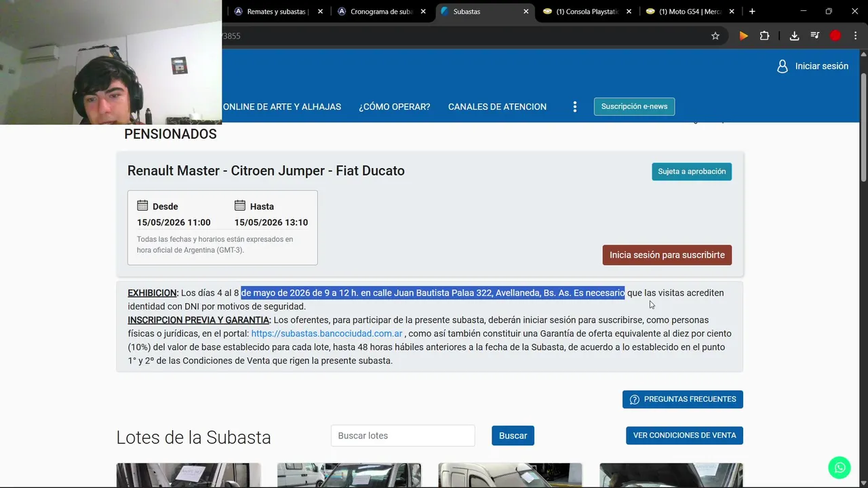Open Canales de Atencion menu item
868x488 pixels.
click(497, 106)
